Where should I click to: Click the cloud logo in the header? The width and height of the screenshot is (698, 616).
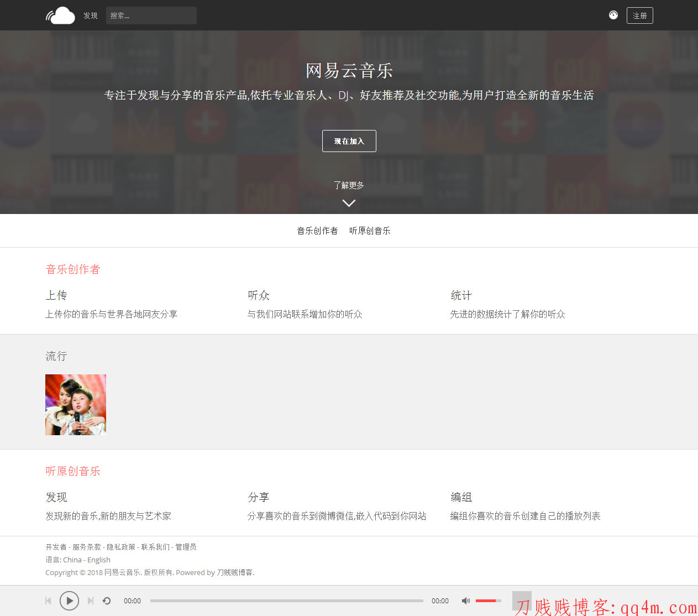click(60, 15)
